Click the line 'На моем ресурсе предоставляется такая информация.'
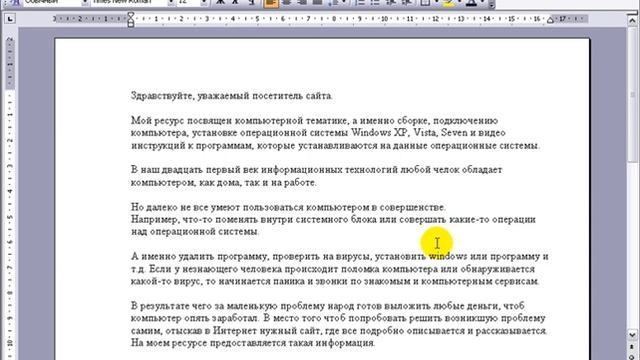Image resolution: width=640 pixels, height=360 pixels. pyautogui.click(x=253, y=343)
